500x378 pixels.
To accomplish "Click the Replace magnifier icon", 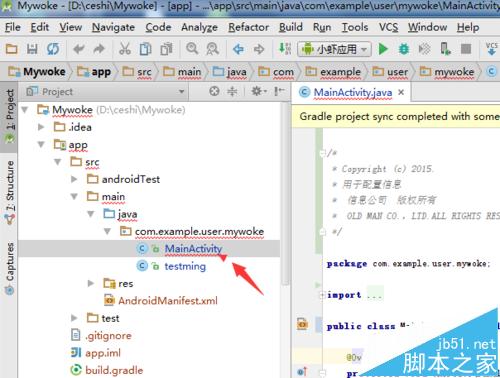I will click(x=212, y=49).
